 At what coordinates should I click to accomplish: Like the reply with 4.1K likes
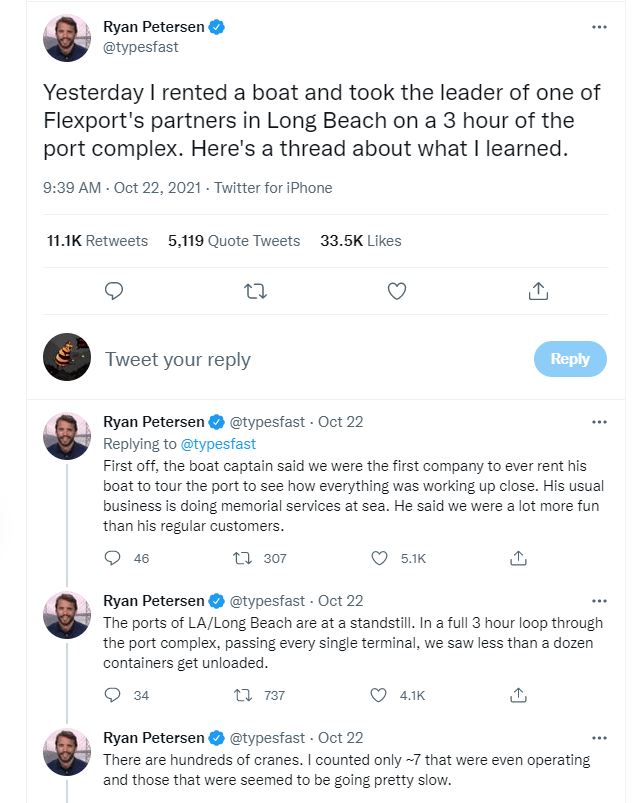379,695
